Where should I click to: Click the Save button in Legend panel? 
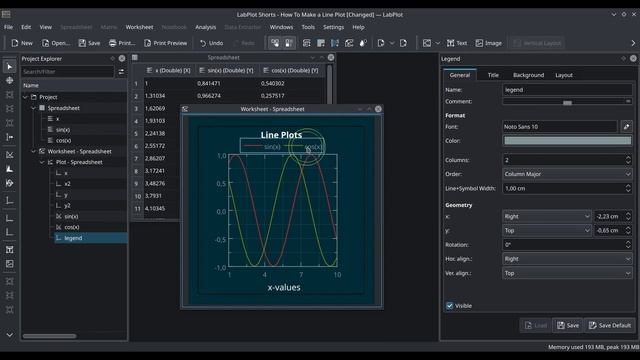click(x=568, y=325)
